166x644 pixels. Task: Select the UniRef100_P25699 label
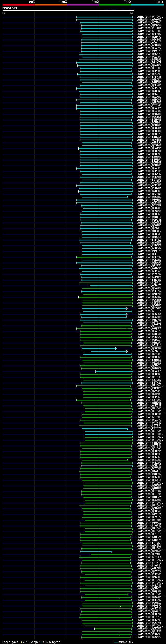coord(149,60)
